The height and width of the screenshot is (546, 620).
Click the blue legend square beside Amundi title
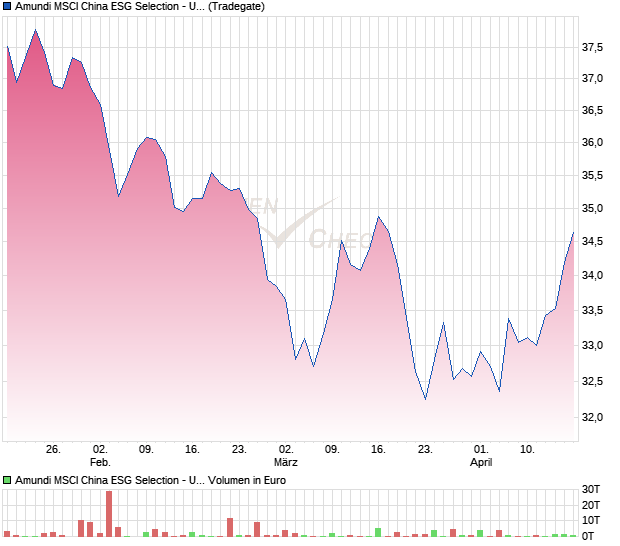tap(8, 7)
